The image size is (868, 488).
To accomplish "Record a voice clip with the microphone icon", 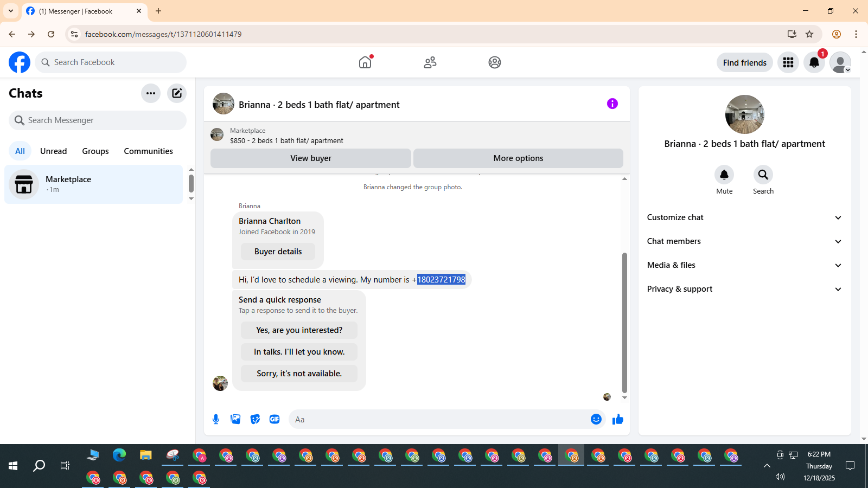I will 216,419.
